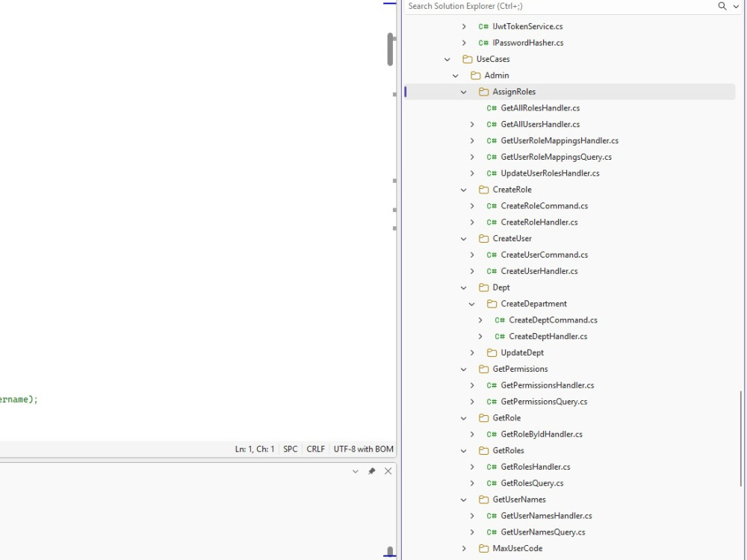Collapse the AssignRoles folder chevron

coord(464,92)
